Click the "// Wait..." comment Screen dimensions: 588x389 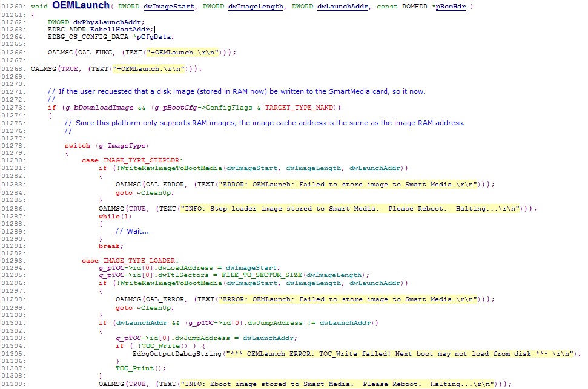pyautogui.click(x=132, y=231)
